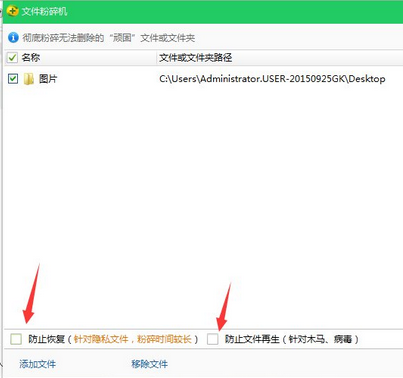This screenshot has width=403, height=378.
Task: Select the 图片 folder name
Action: [x=48, y=79]
